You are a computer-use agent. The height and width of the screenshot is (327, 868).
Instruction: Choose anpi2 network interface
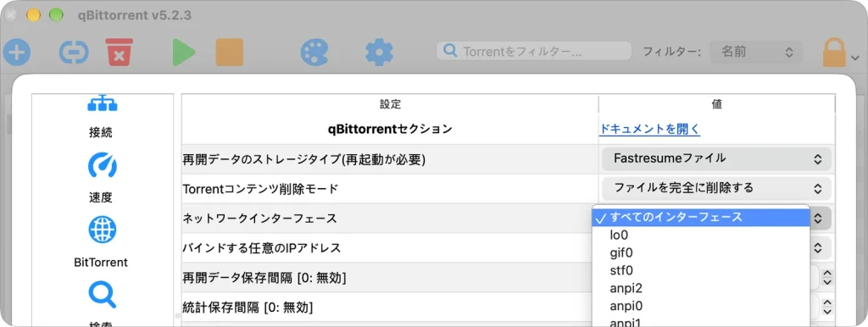(x=701, y=288)
